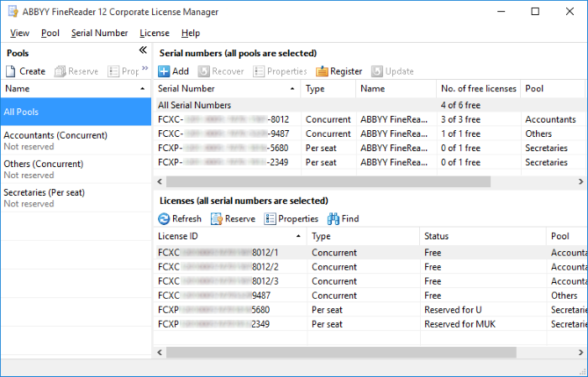Select serial number ending in -2349
This screenshot has height=377, width=588.
[x=370, y=162]
